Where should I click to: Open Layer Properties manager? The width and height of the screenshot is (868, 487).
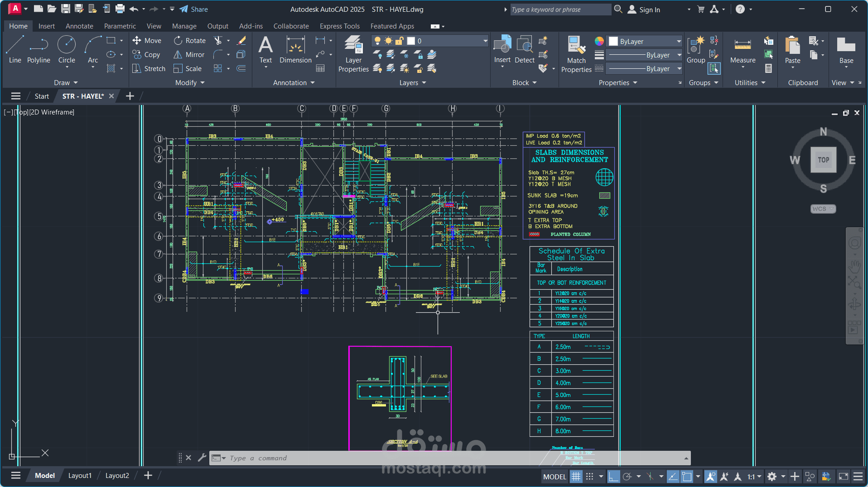(x=353, y=53)
